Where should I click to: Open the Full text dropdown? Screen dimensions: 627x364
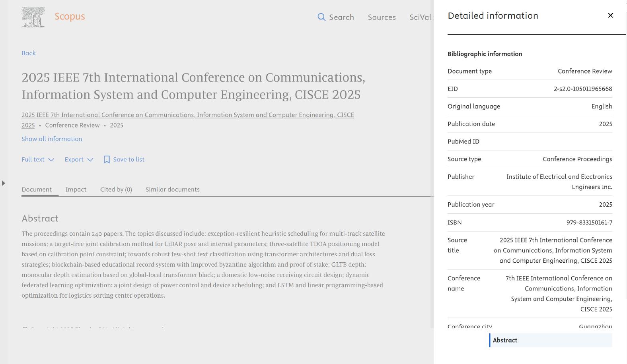click(38, 160)
